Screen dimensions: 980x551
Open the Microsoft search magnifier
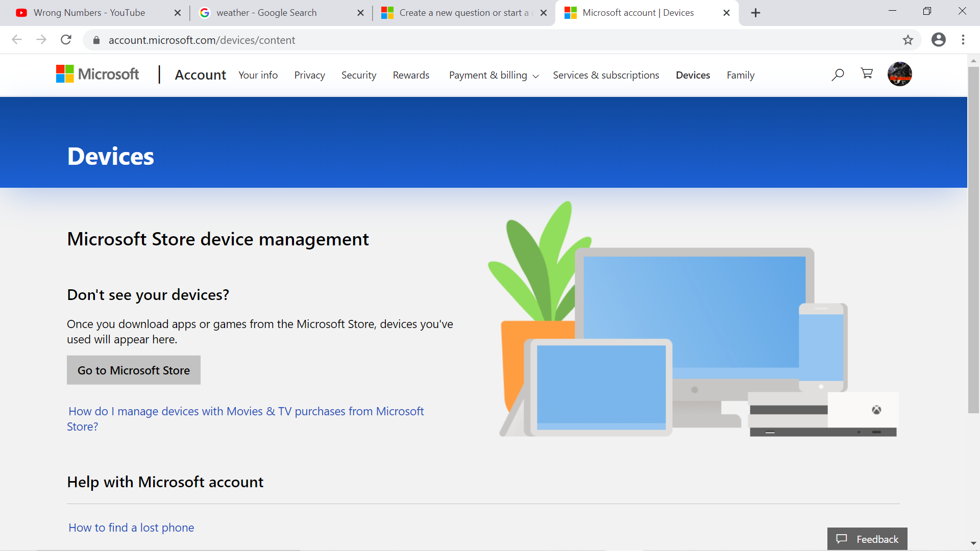coord(838,75)
